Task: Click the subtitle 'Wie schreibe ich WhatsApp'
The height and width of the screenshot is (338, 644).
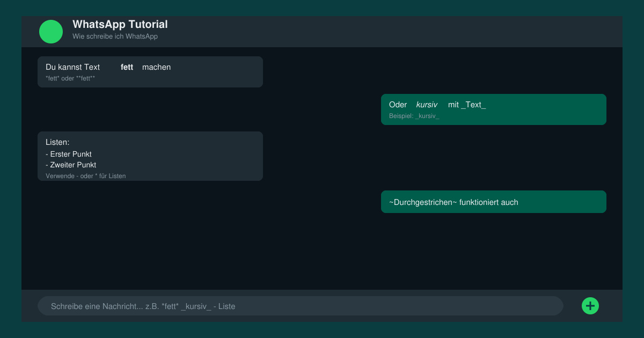Action: pyautogui.click(x=115, y=36)
